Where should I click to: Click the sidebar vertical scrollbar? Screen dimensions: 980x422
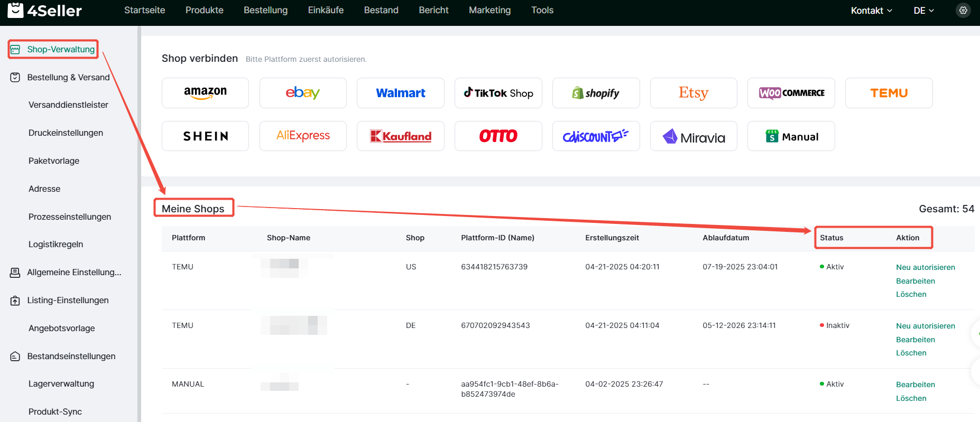[x=139, y=224]
